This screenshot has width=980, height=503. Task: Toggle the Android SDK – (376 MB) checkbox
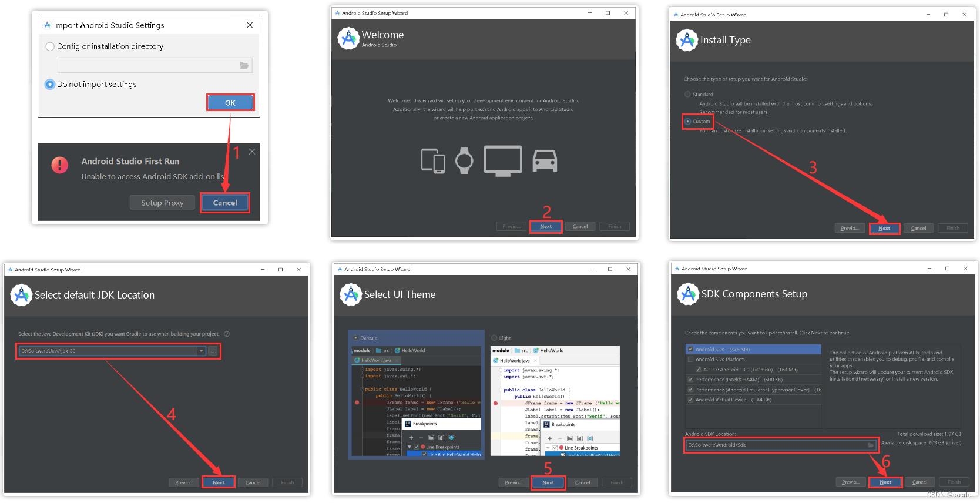coord(690,349)
